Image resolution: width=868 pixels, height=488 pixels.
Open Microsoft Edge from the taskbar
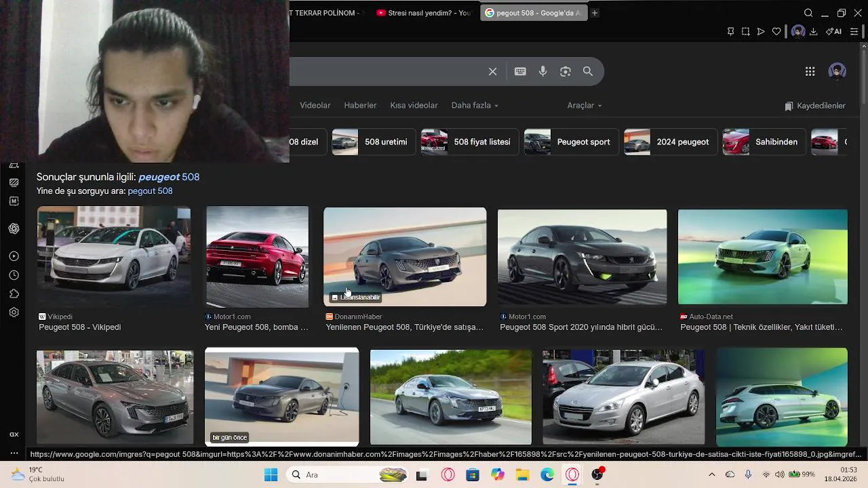tap(547, 474)
